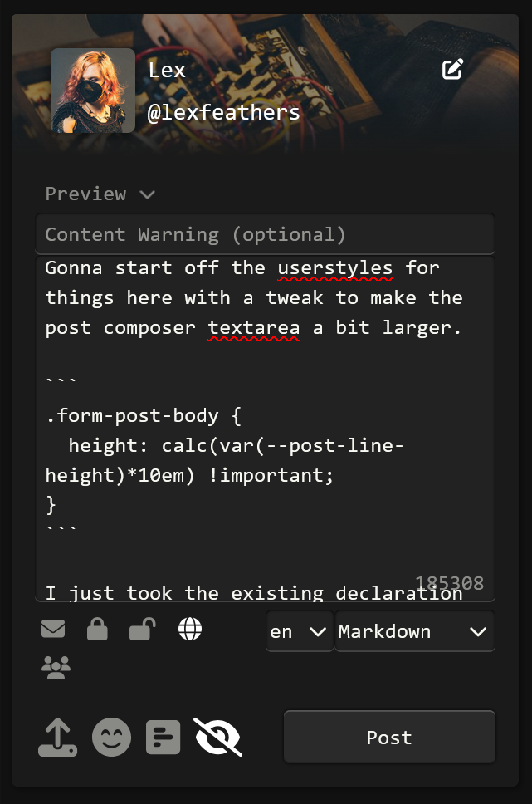Open the 'en' language dropdown
This screenshot has width=532, height=804.
(x=299, y=631)
